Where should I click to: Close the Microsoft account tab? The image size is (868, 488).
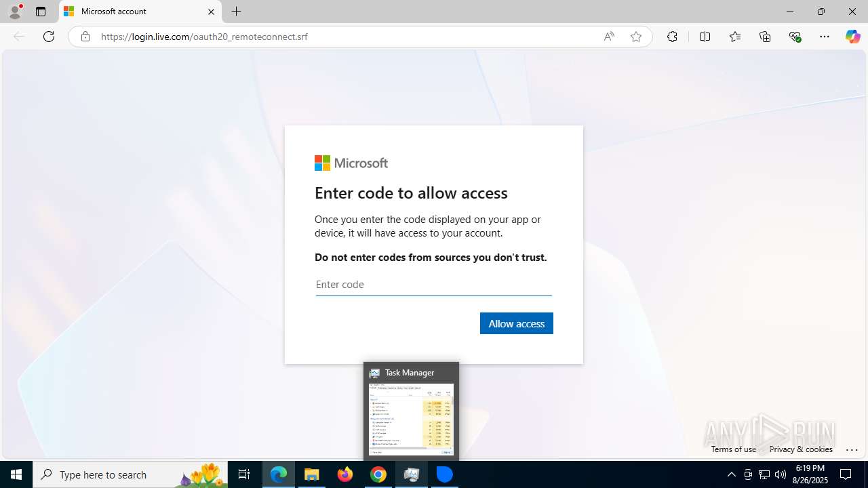point(211,12)
